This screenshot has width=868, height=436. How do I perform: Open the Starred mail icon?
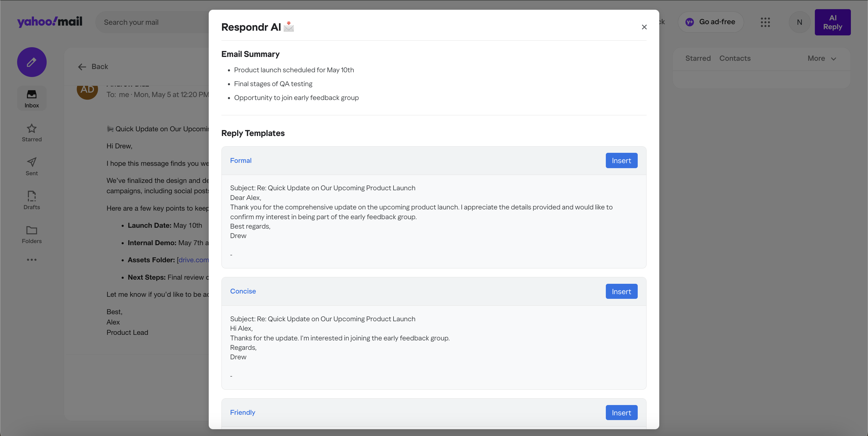pyautogui.click(x=32, y=128)
